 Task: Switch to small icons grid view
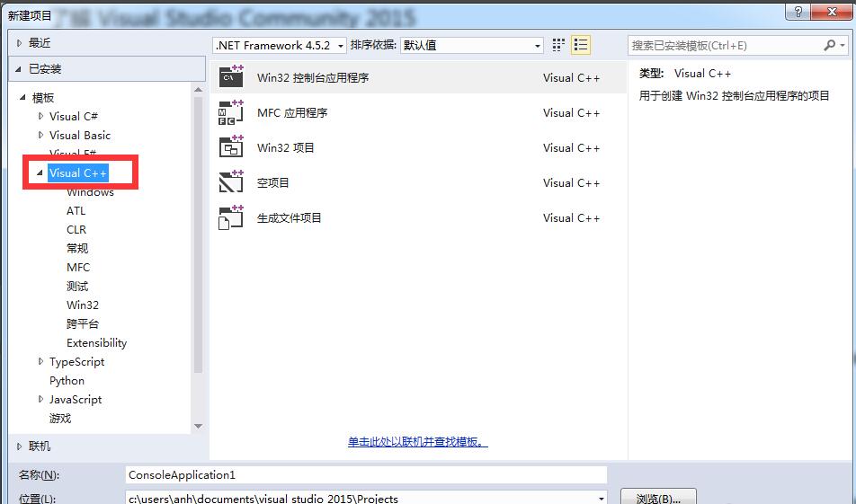coord(557,45)
